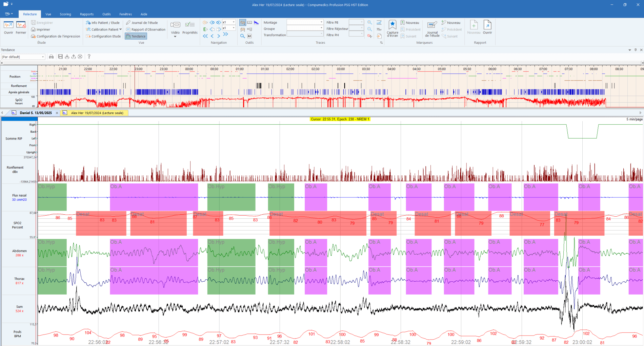Open Info Patient / Etude
This screenshot has width=644, height=346.
(103, 23)
